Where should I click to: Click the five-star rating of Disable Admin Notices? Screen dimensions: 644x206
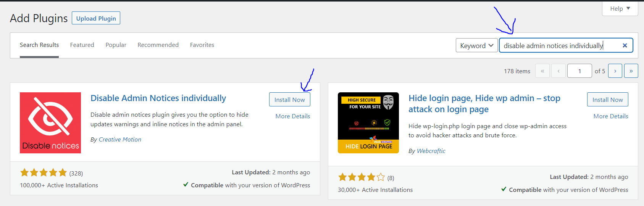point(44,173)
